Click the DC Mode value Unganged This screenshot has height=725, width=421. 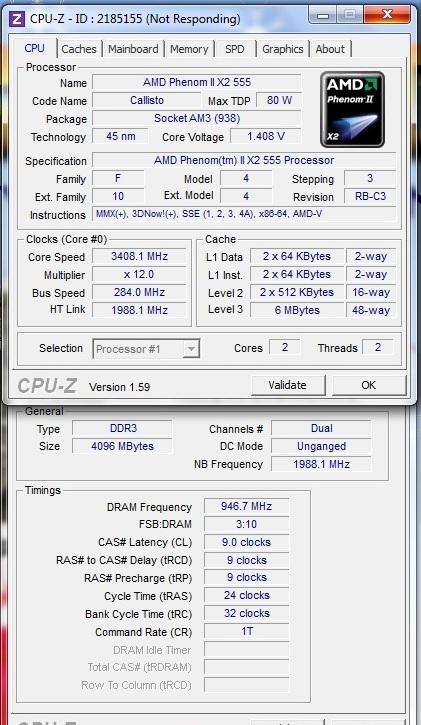coord(321,446)
